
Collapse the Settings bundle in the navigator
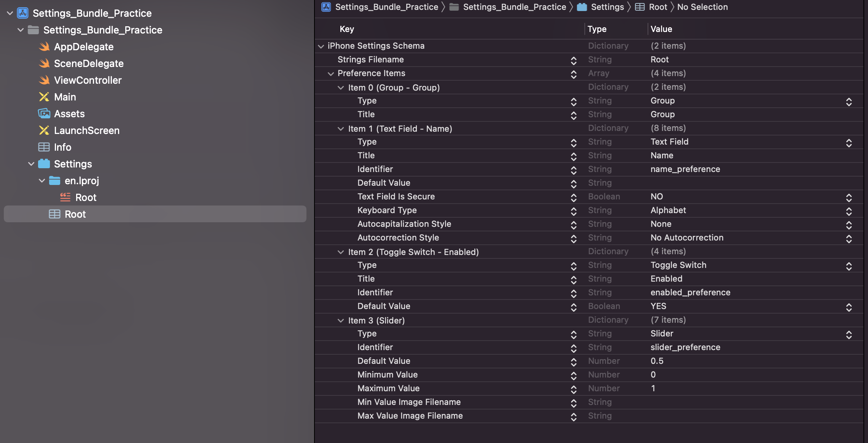tap(31, 164)
